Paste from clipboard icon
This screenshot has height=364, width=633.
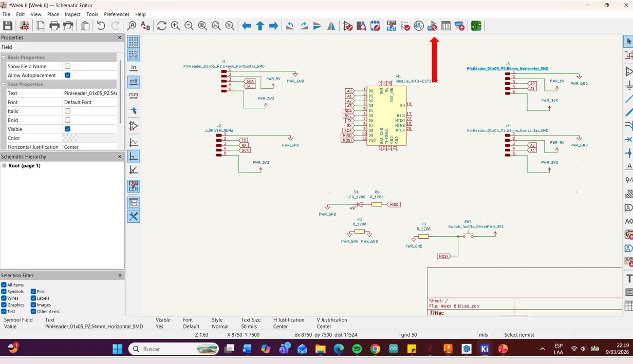tap(85, 26)
